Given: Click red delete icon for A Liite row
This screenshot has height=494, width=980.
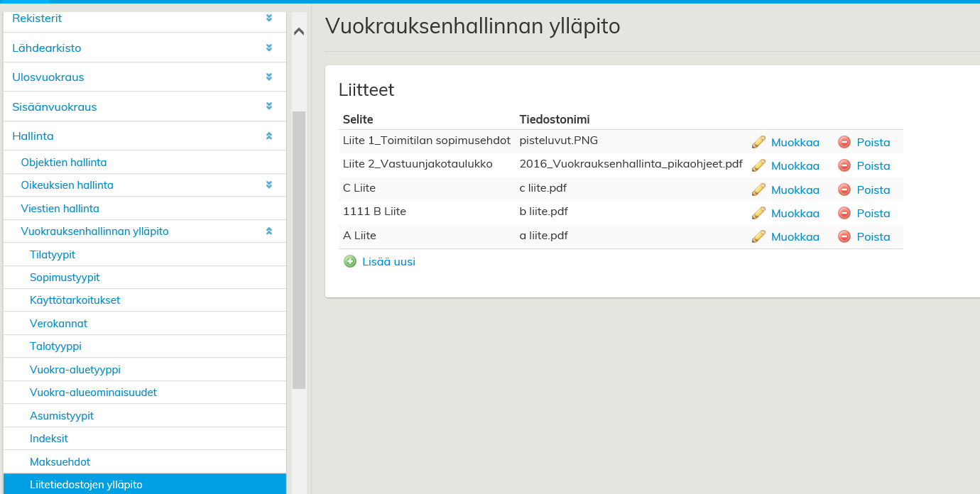Looking at the screenshot, I should [844, 236].
